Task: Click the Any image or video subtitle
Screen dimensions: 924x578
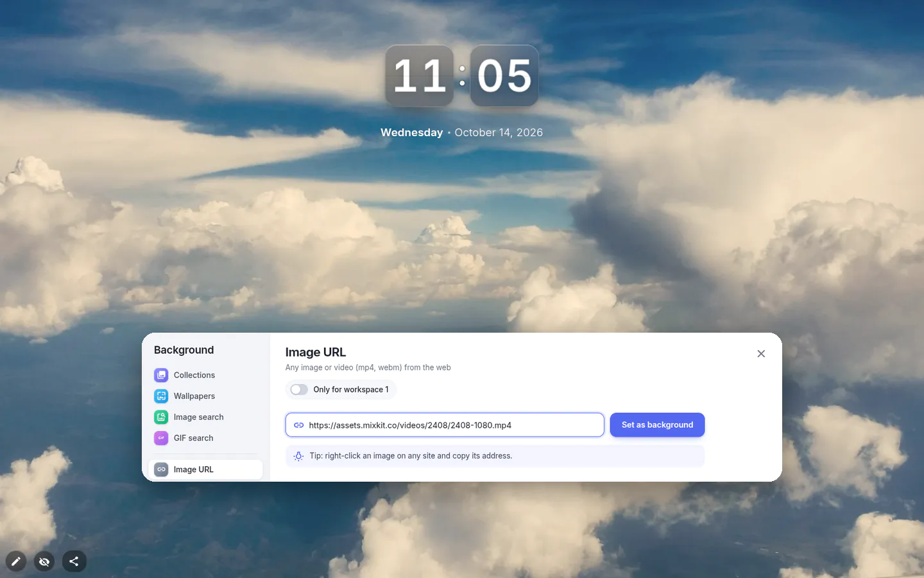Action: [368, 367]
